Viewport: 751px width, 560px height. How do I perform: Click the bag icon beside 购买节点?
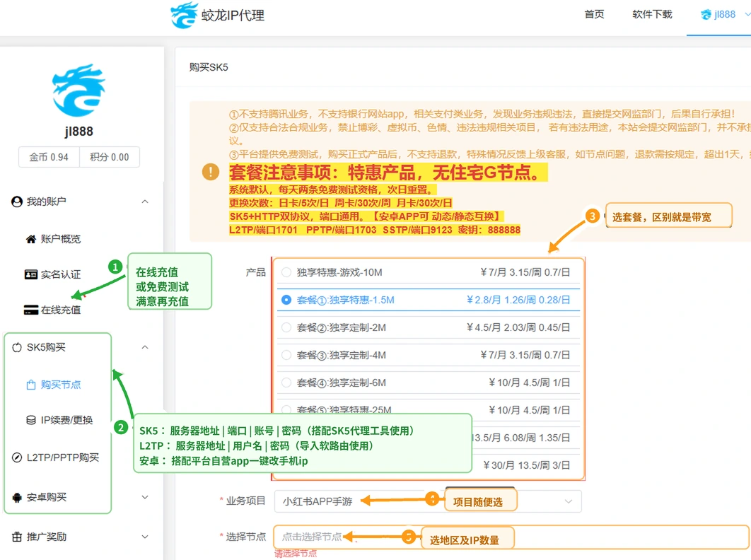click(x=31, y=385)
